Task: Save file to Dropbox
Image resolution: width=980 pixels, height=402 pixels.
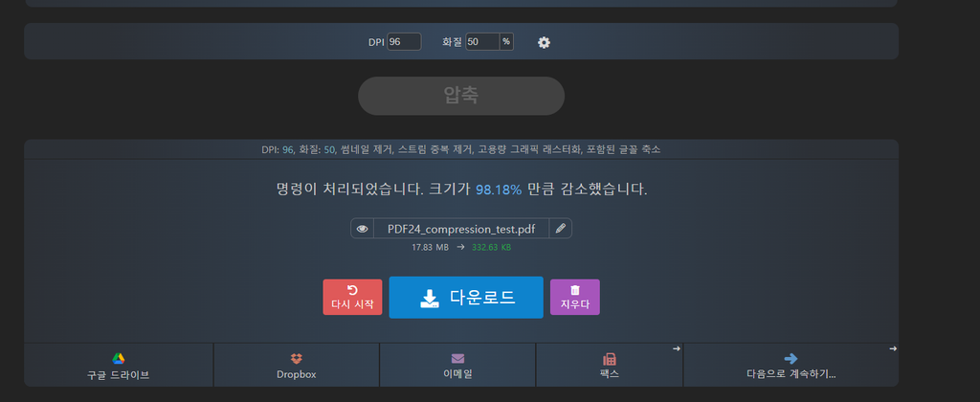Action: tap(297, 366)
